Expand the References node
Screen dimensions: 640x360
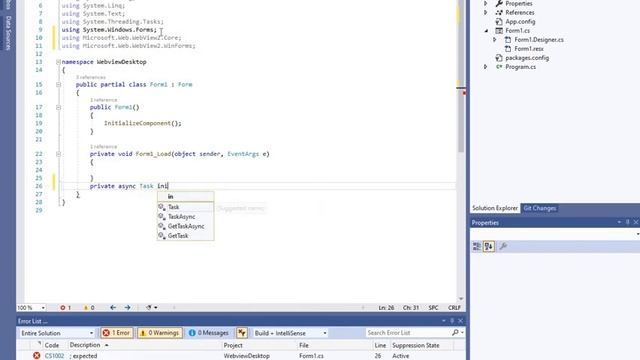tap(486, 13)
